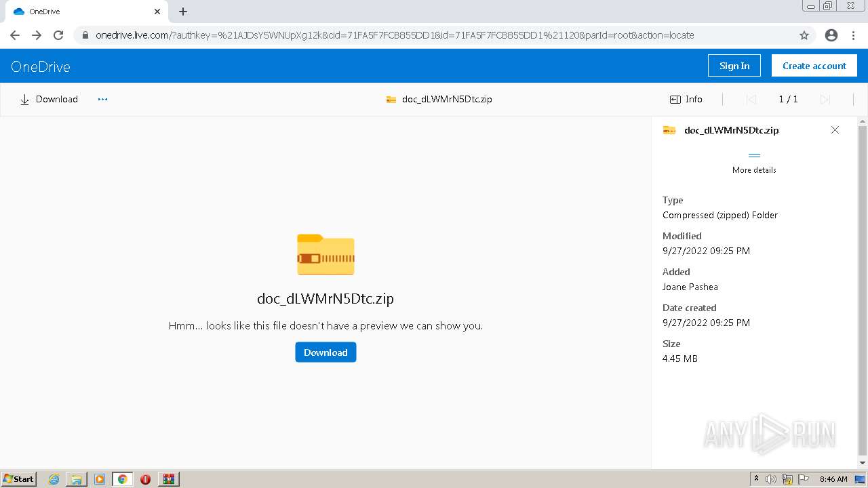Image resolution: width=868 pixels, height=488 pixels.
Task: Click the Action Center flag icon
Action: pos(803,479)
